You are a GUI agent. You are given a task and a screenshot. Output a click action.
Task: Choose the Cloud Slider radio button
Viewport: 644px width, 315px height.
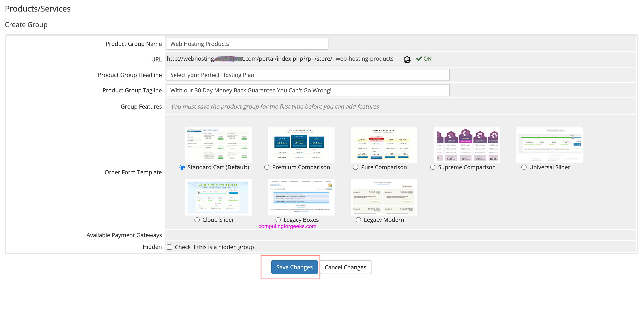point(197,220)
